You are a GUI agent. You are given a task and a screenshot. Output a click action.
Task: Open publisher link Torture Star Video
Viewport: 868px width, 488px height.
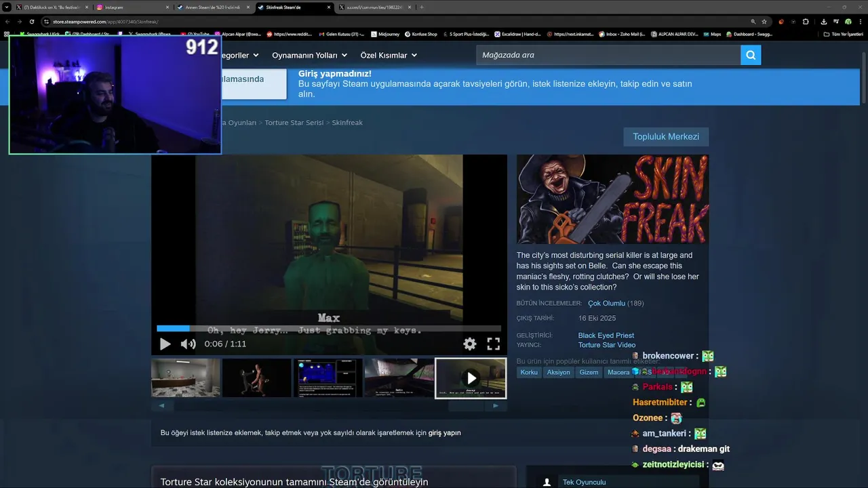click(607, 345)
